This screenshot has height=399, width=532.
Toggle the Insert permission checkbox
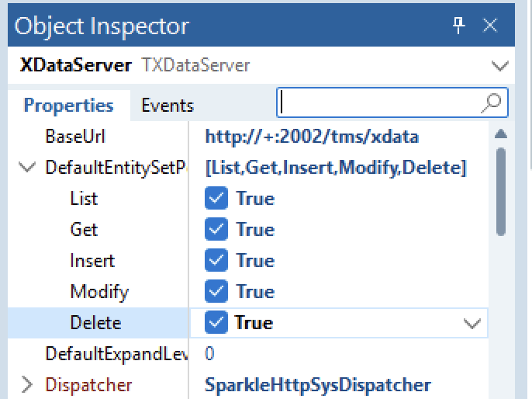pos(216,260)
